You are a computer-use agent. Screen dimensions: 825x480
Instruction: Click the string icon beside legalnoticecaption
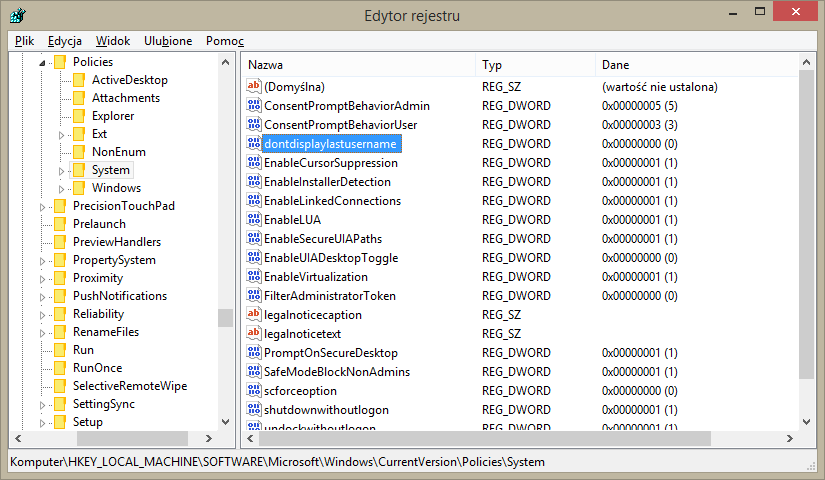[x=254, y=314]
